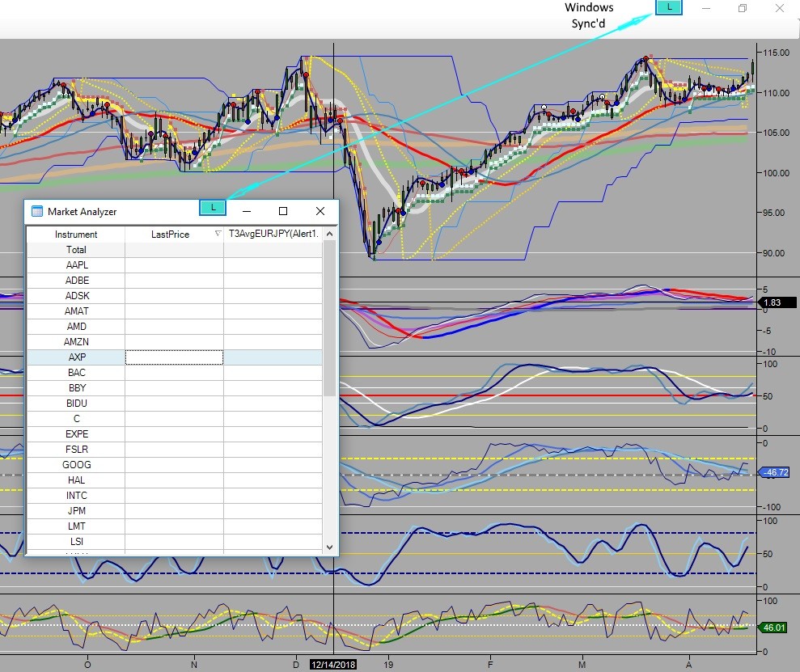Click the 1.83 indicator value marker

tap(777, 302)
